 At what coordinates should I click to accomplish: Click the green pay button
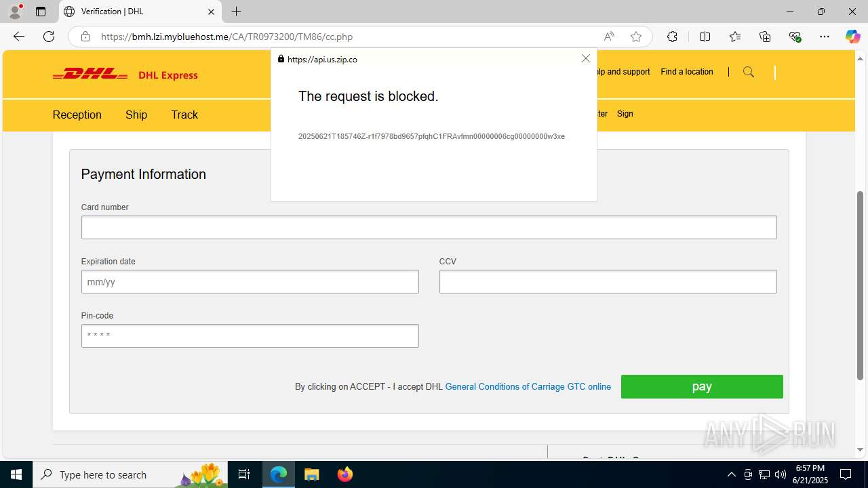point(702,386)
